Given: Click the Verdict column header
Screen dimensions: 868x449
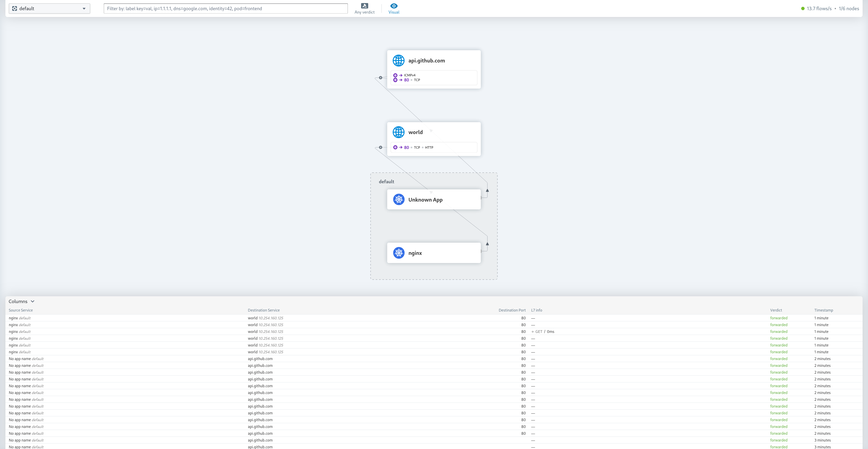Looking at the screenshot, I should coord(776,310).
